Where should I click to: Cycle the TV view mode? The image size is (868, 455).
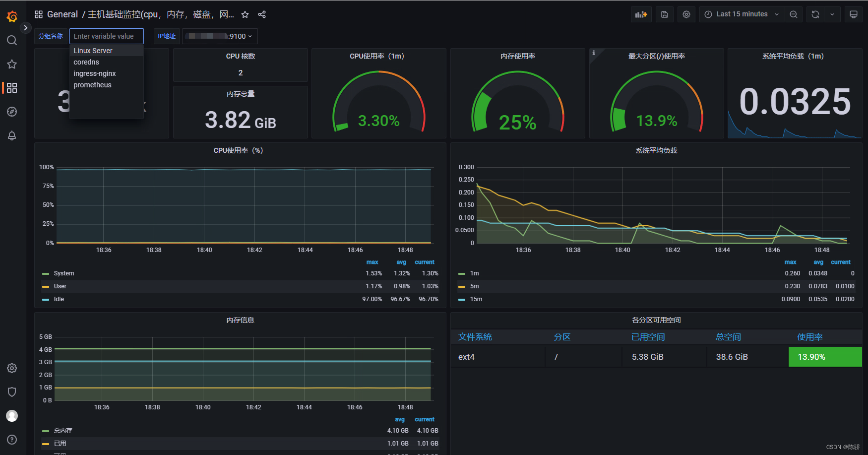click(854, 14)
